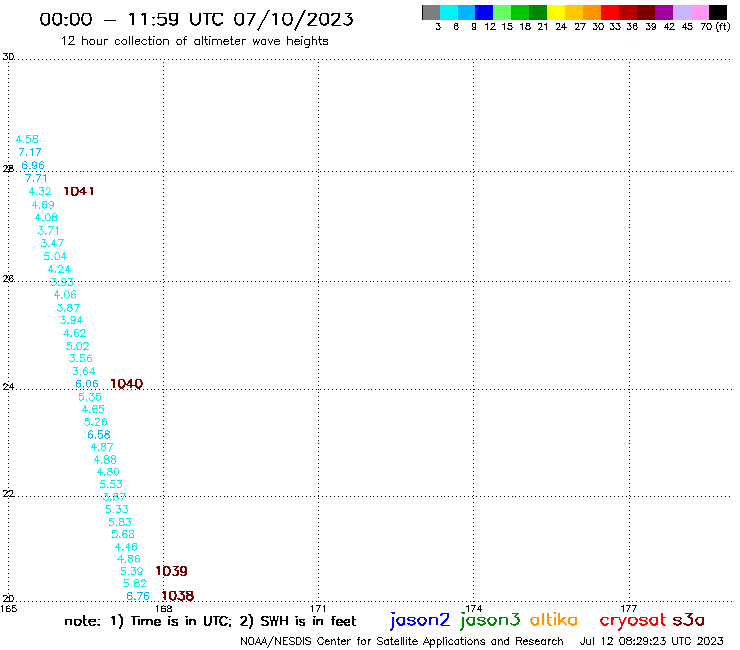740x650 pixels.
Task: Click the note 'Time is in UTC; SWH is in feet'
Action: [x=210, y=621]
